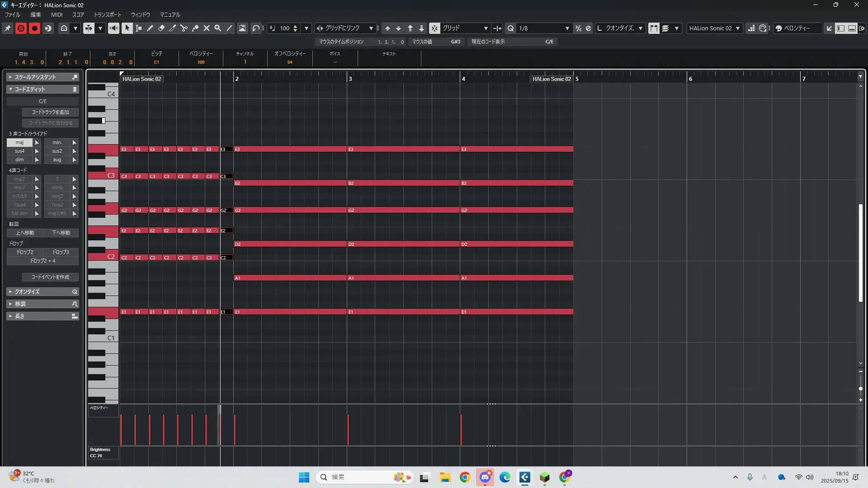Toggle the Snap on/off button
868x488 pixels.
[434, 28]
